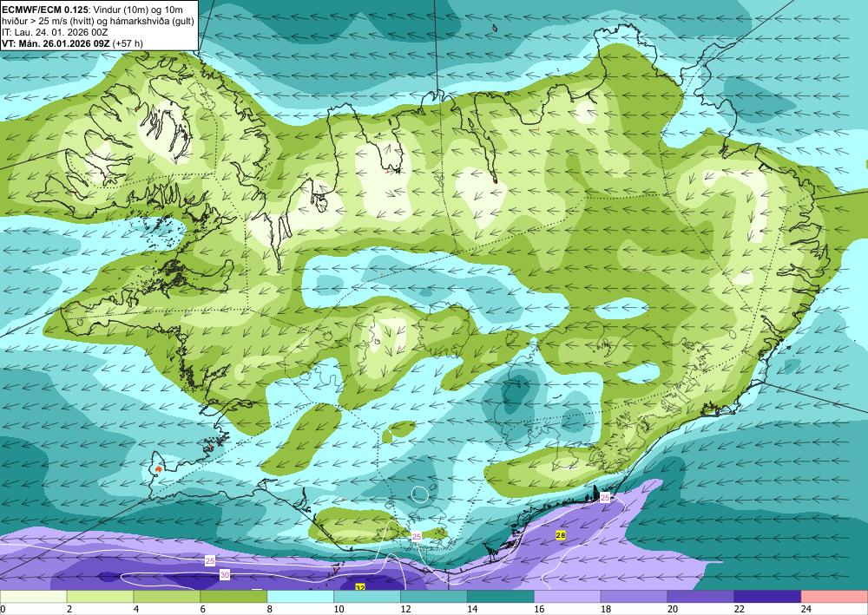Click the yellow 28 maximum gust marker
The width and height of the screenshot is (868, 615).
[x=561, y=535]
